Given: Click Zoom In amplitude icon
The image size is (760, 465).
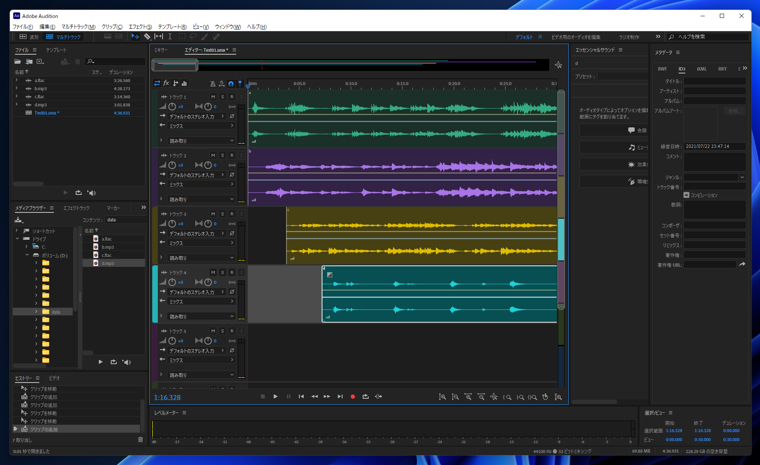Looking at the screenshot, I should pos(443,397).
